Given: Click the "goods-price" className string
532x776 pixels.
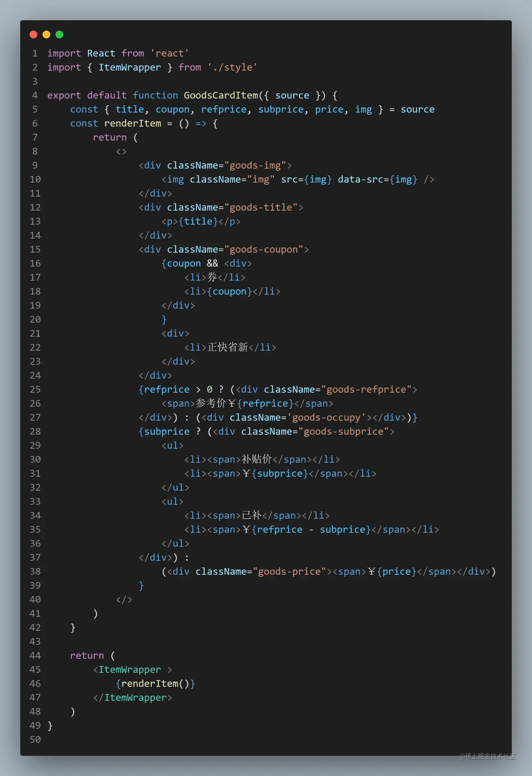Looking at the screenshot, I should 290,572.
